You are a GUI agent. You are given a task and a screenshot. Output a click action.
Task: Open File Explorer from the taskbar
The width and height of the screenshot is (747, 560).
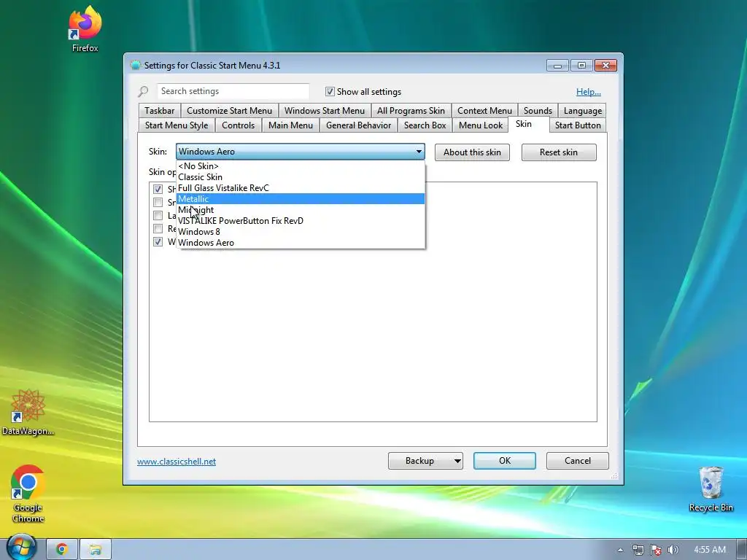pos(95,549)
